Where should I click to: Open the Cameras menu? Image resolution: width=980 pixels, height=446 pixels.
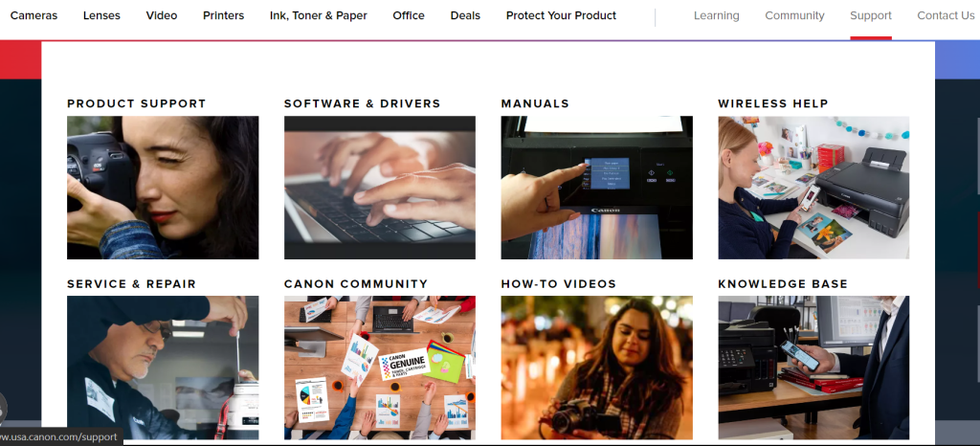pyautogui.click(x=33, y=15)
